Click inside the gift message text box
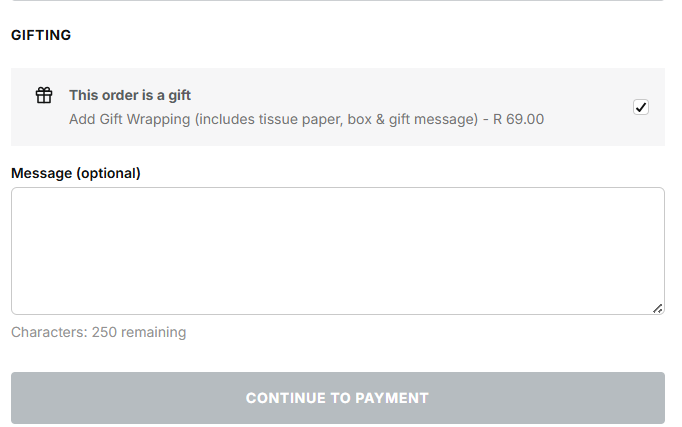Viewport: 682px width, 427px height. [337, 250]
